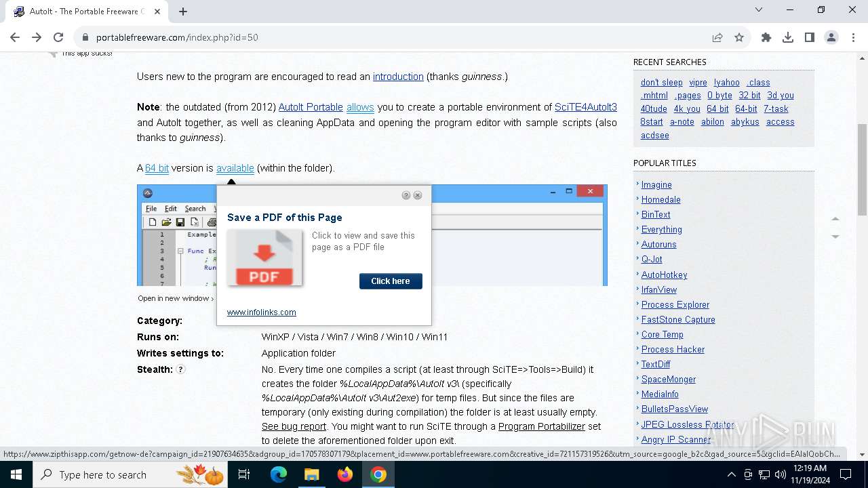Open popular title Q-Jot
This screenshot has height=488, width=868.
pos(652,260)
